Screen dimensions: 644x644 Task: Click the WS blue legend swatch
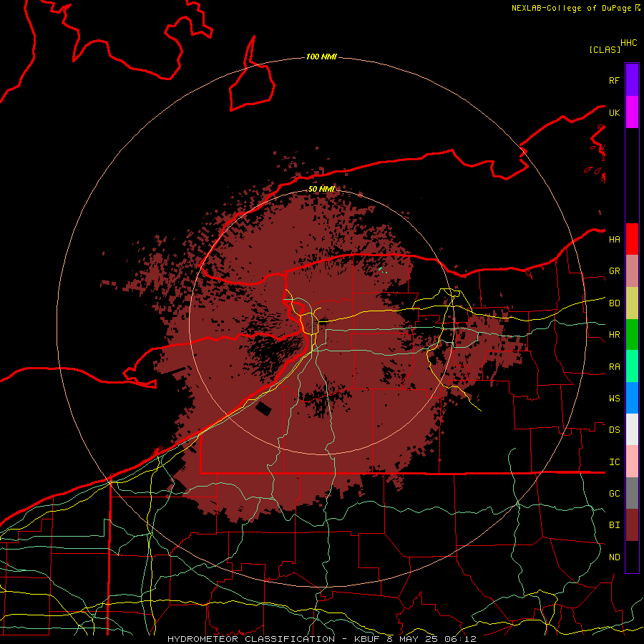pyautogui.click(x=632, y=398)
